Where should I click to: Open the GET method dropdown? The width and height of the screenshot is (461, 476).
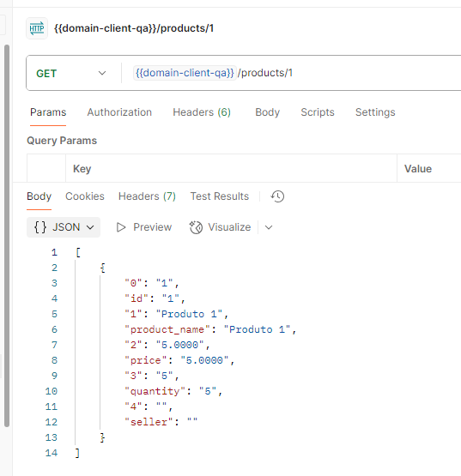click(71, 74)
